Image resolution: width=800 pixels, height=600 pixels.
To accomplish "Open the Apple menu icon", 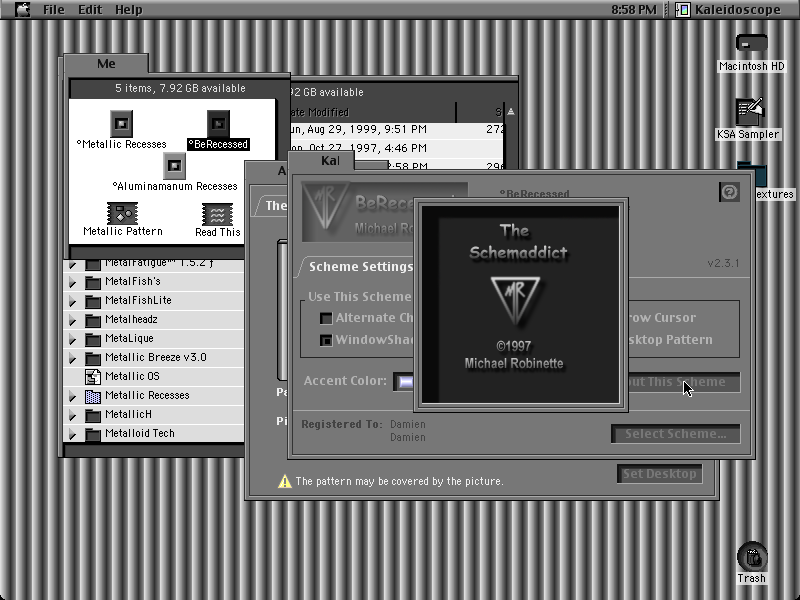I will [22, 9].
